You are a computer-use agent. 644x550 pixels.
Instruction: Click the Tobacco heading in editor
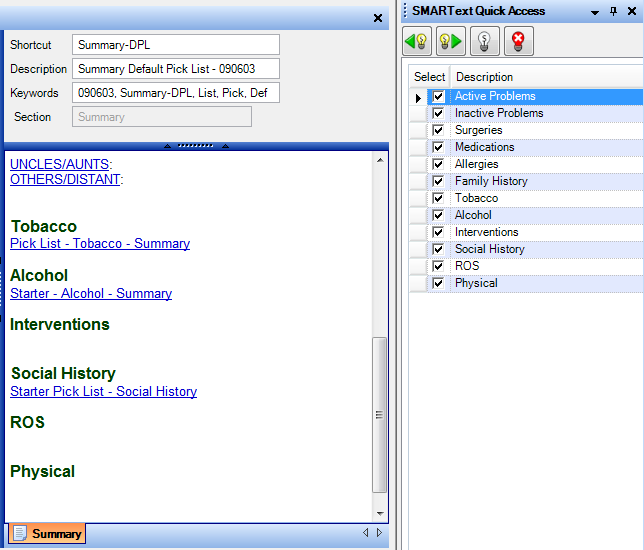(44, 226)
